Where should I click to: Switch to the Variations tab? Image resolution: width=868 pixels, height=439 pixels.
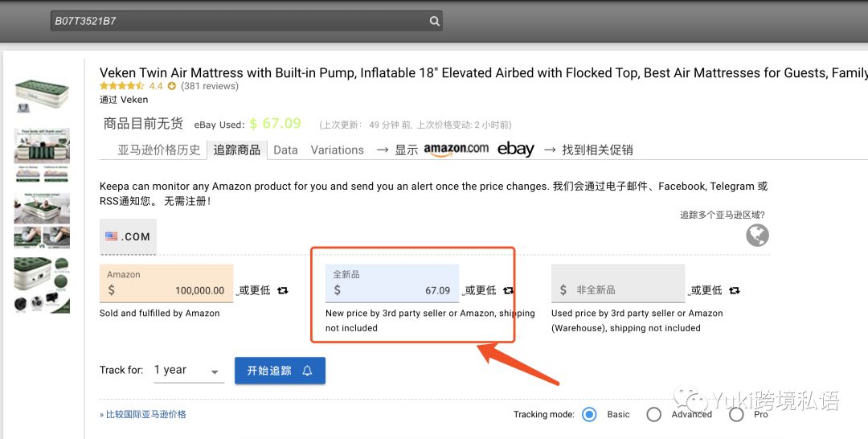[x=338, y=150]
